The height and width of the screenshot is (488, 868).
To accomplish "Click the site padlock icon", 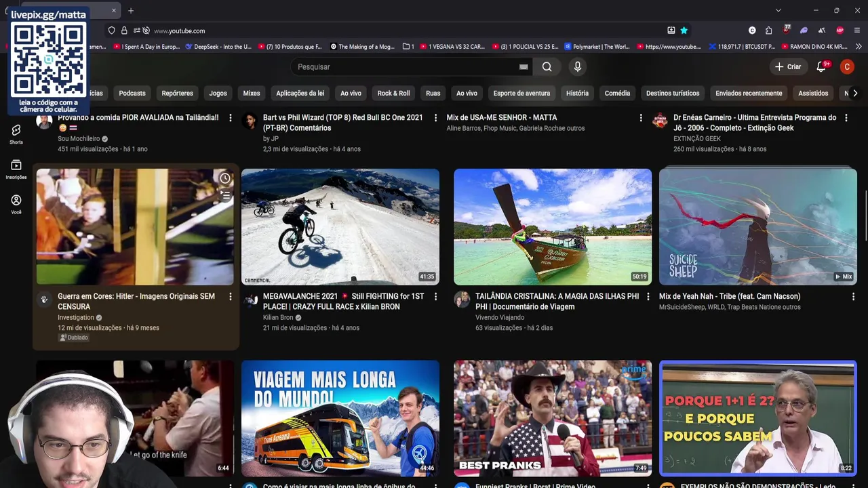I will 124,30.
